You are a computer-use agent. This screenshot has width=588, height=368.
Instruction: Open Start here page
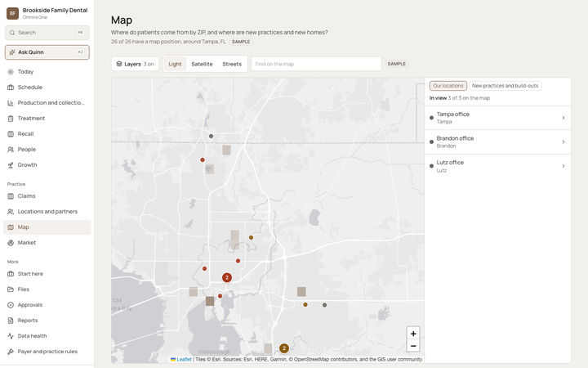(x=47, y=274)
